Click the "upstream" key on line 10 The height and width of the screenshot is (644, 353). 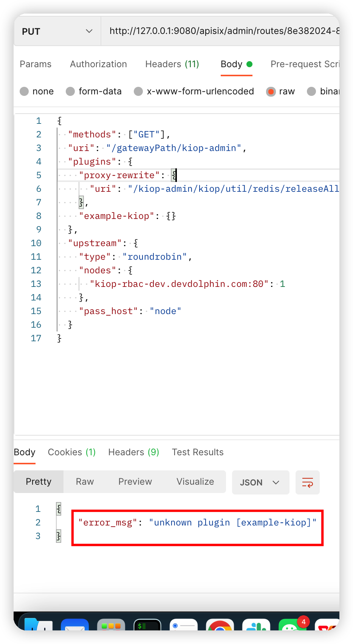tap(95, 243)
